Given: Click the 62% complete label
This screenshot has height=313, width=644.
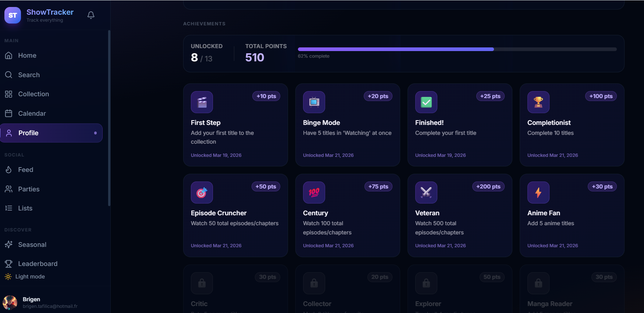Looking at the screenshot, I should (313, 56).
